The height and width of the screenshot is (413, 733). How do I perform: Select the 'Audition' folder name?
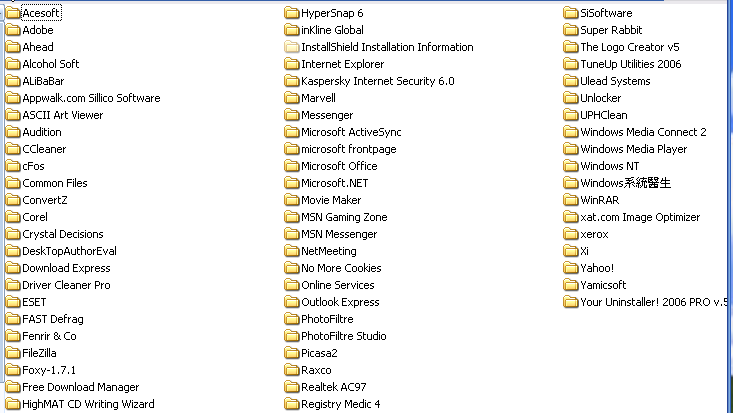pos(42,132)
